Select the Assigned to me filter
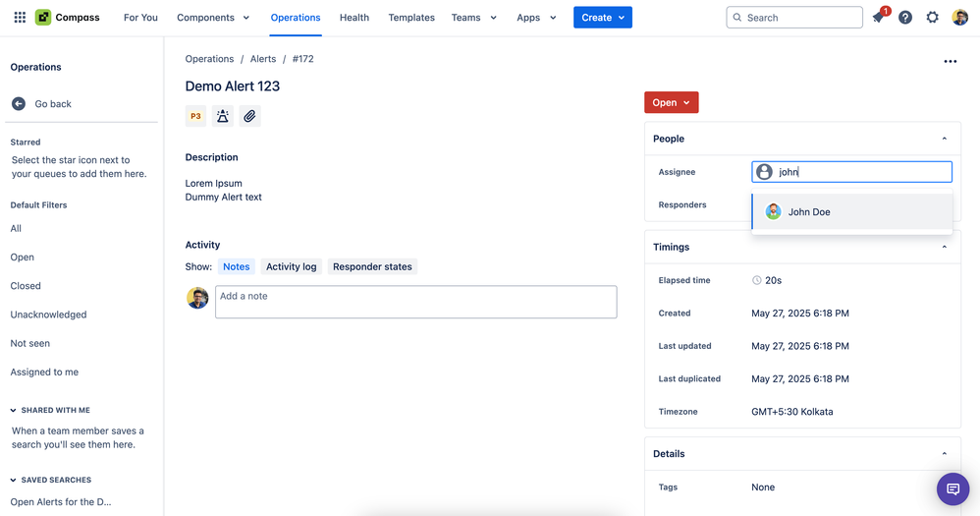This screenshot has height=516, width=980. pos(44,373)
